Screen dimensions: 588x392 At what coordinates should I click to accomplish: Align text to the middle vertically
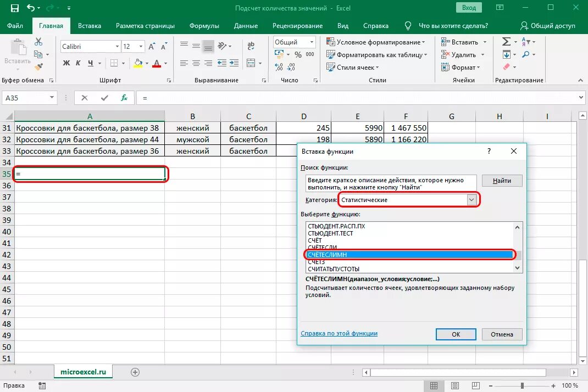pyautogui.click(x=196, y=46)
